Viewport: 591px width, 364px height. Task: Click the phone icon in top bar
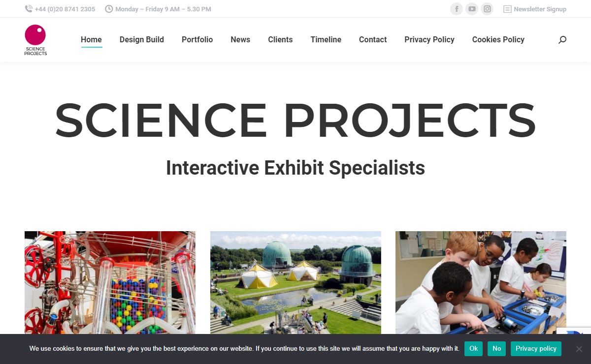[x=29, y=9]
